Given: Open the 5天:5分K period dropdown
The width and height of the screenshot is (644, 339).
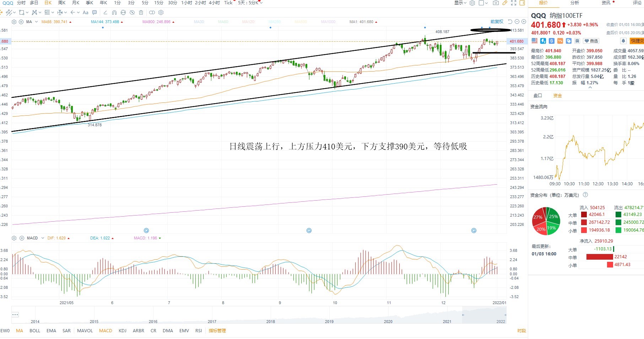Looking at the screenshot, I should point(250,3).
